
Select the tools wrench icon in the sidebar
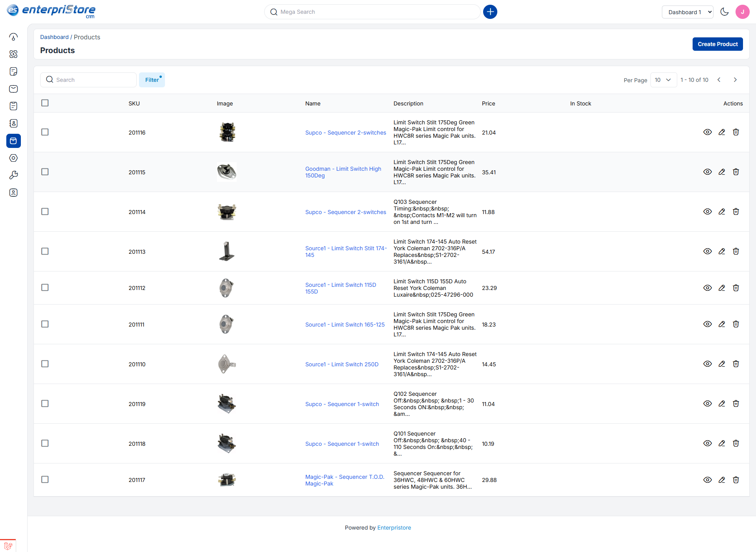point(13,175)
